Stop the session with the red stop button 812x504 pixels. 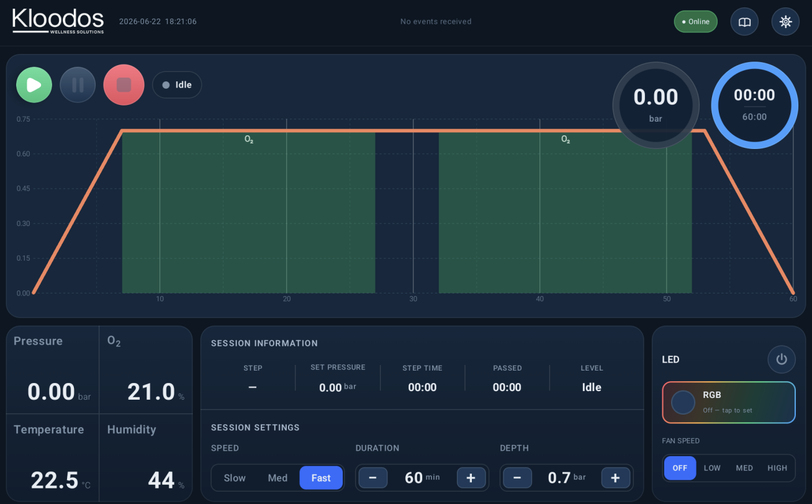pos(124,85)
